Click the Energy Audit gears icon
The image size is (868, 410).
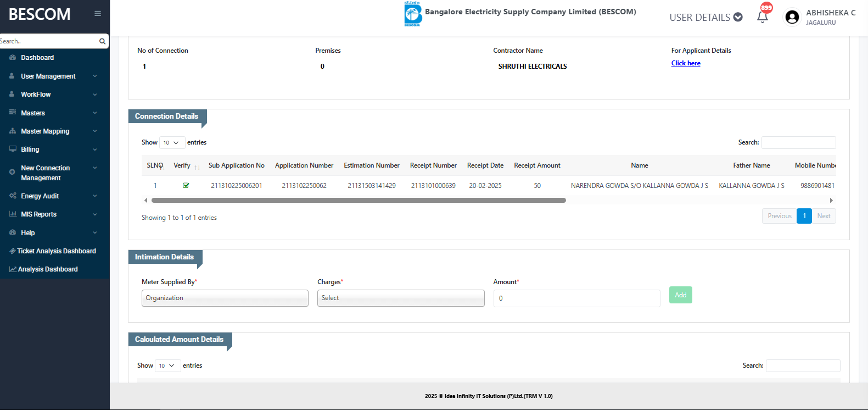[x=13, y=196]
